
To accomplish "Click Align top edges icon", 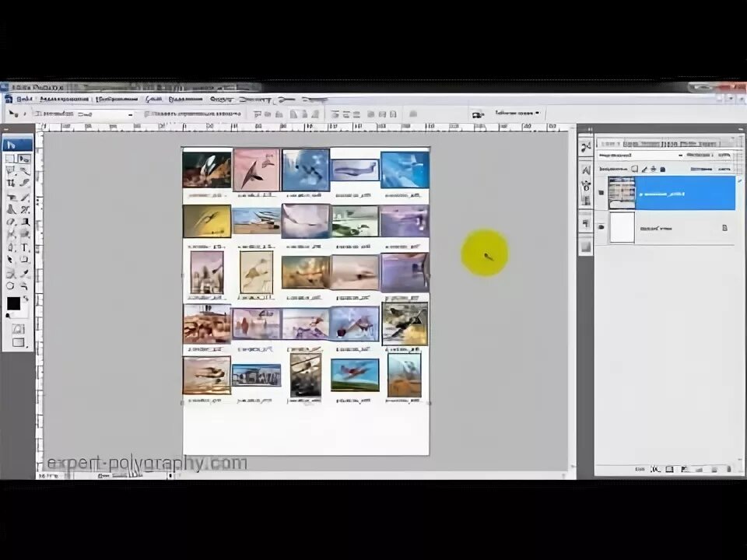I will [258, 114].
